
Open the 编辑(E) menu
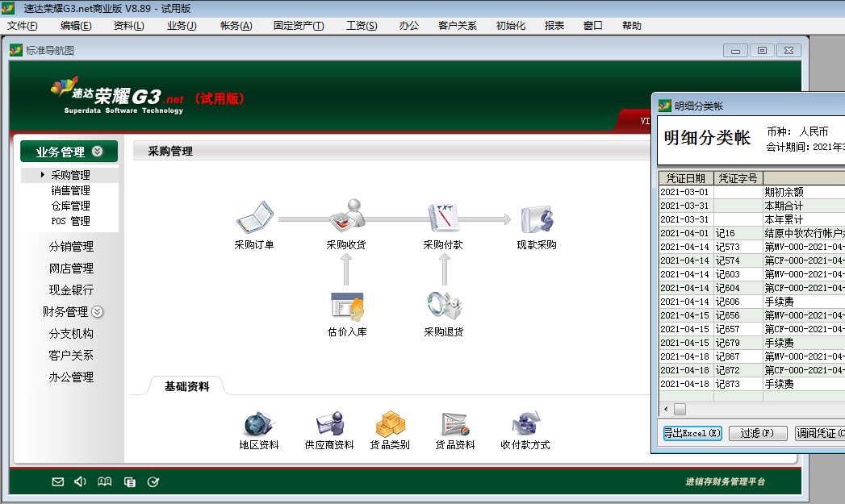click(76, 26)
